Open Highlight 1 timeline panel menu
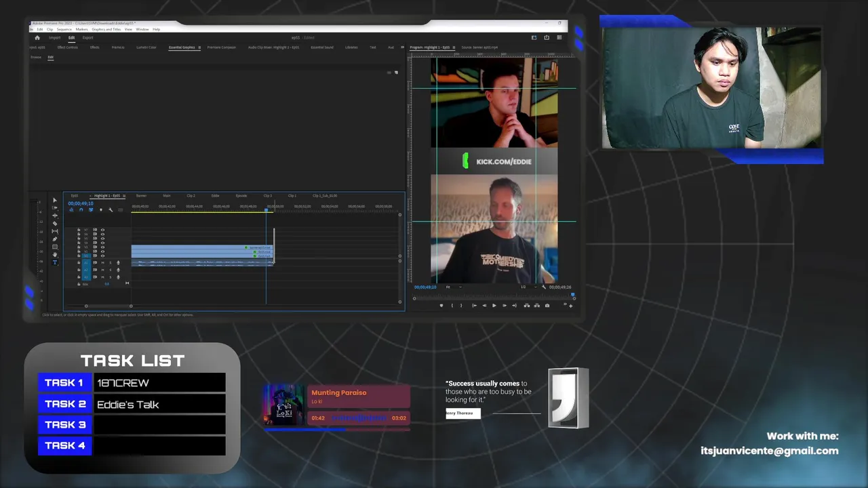The height and width of the screenshot is (488, 868). point(123,196)
